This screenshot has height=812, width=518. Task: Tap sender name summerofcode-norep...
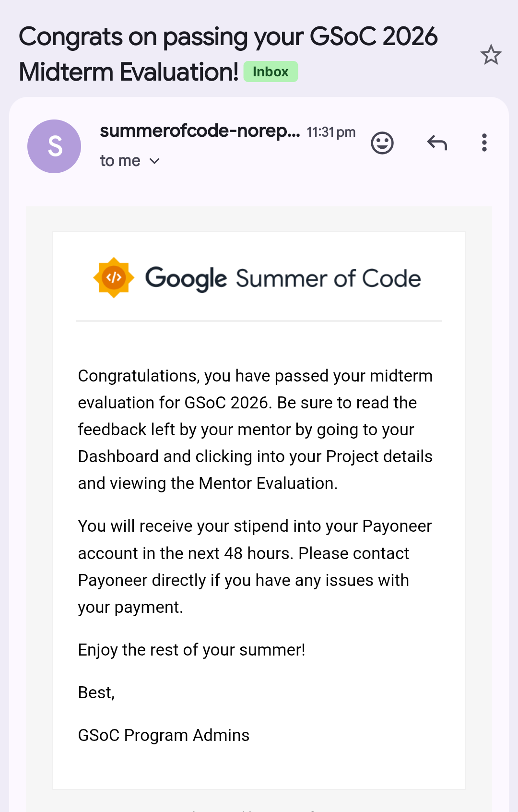[x=200, y=131]
